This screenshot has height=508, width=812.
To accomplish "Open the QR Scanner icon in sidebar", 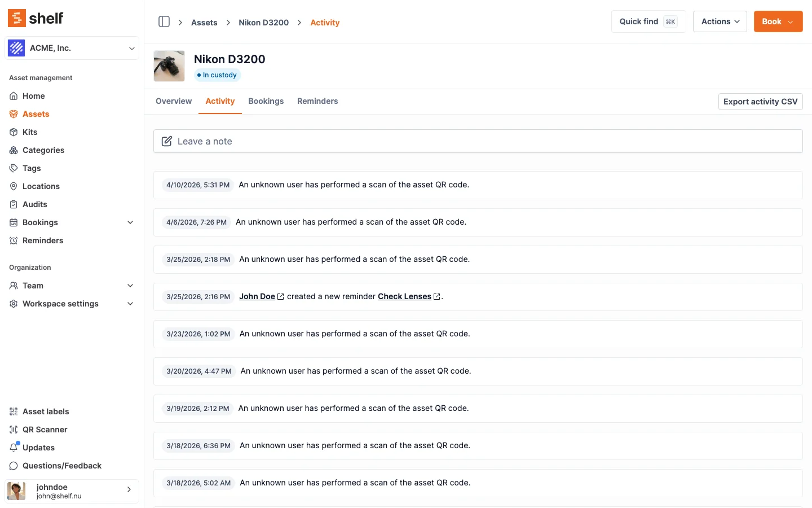I will (14, 430).
